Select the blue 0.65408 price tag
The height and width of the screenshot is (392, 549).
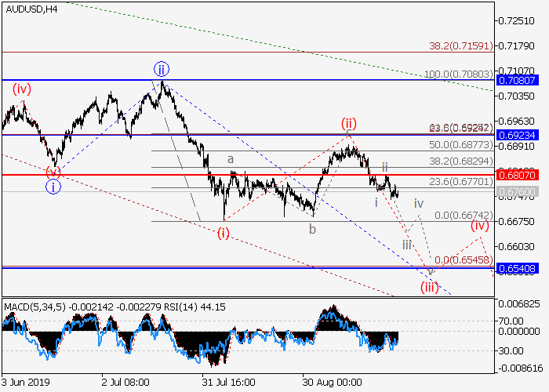[x=516, y=268]
